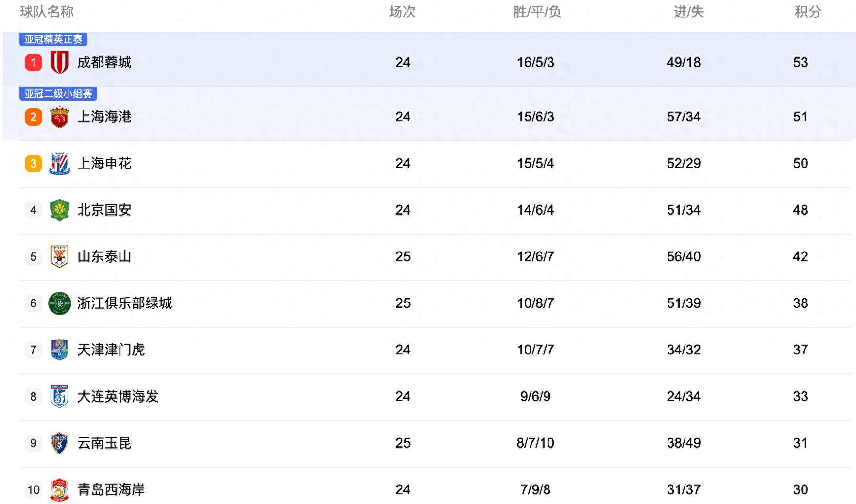Click the 积分 points column header
Screen dimensions: 856x504
(x=807, y=12)
